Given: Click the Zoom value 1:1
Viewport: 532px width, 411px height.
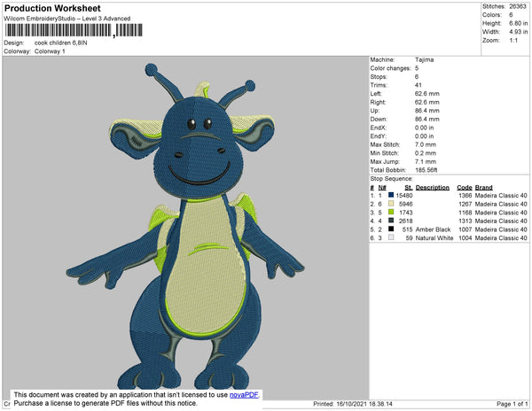Looking at the screenshot, I should tap(515, 41).
